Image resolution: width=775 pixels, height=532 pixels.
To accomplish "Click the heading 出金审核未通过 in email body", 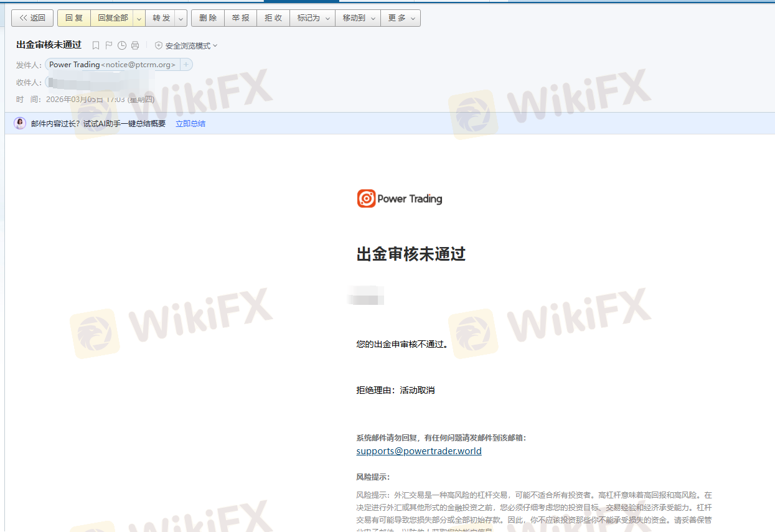I will [x=411, y=254].
